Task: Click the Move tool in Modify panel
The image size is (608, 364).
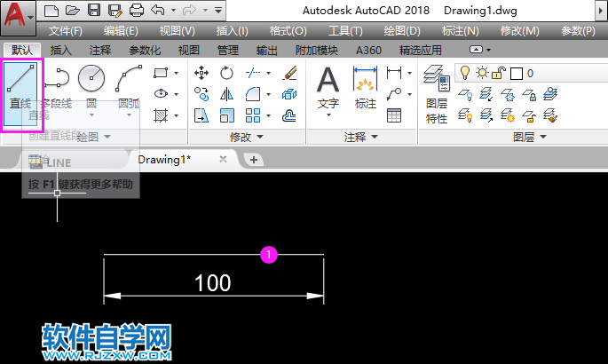Action: 201,73
